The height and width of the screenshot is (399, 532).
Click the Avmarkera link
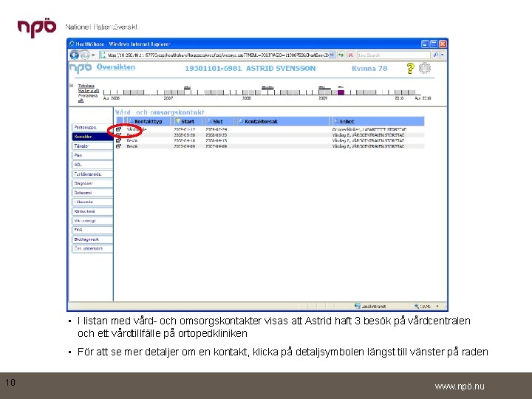tap(88, 95)
